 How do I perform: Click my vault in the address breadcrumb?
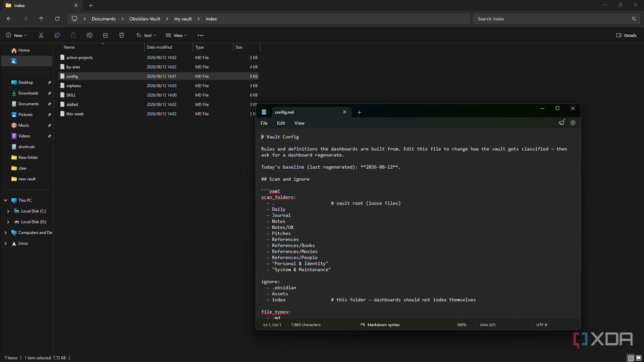[x=183, y=19]
